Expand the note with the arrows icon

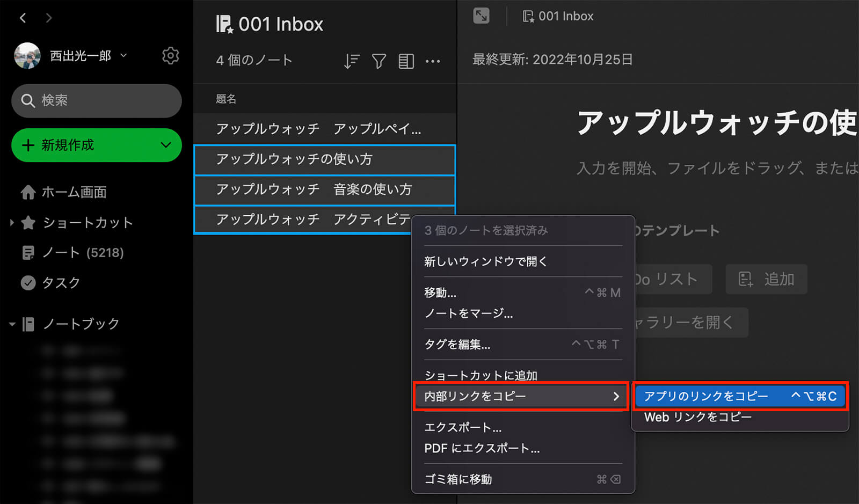481,16
